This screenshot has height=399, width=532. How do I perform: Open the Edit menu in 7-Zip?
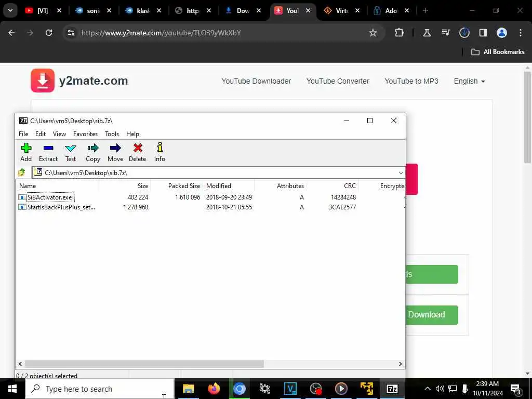click(x=41, y=134)
